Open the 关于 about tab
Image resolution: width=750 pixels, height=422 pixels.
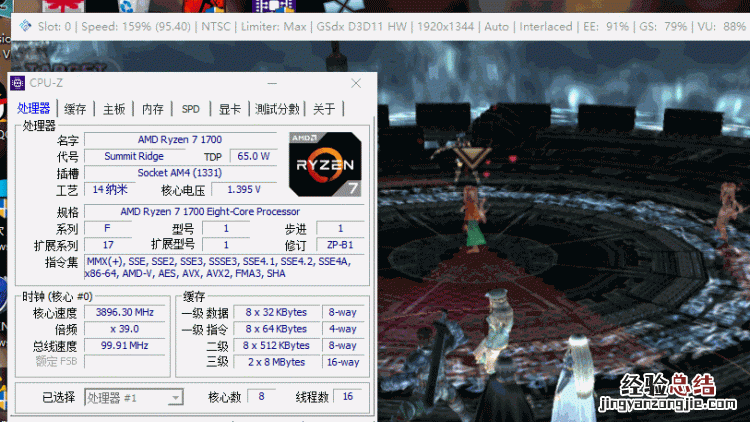[x=324, y=109]
